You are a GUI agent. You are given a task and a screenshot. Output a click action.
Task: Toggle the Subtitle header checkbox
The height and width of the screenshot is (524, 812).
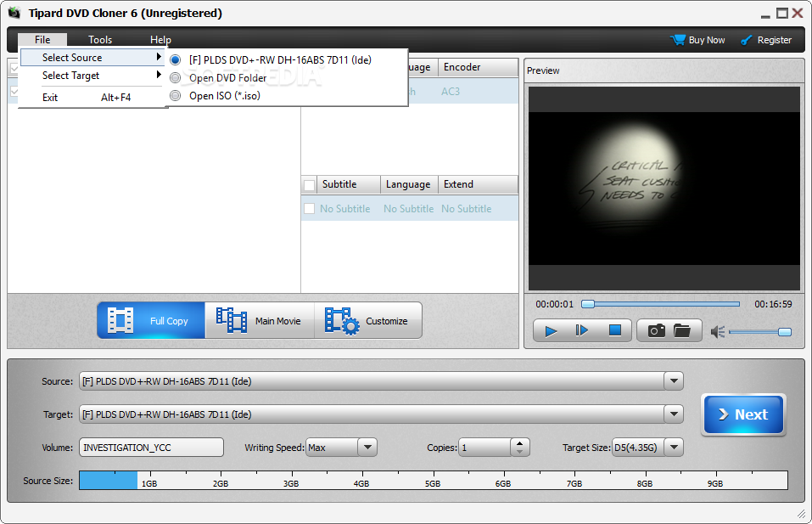click(x=309, y=185)
